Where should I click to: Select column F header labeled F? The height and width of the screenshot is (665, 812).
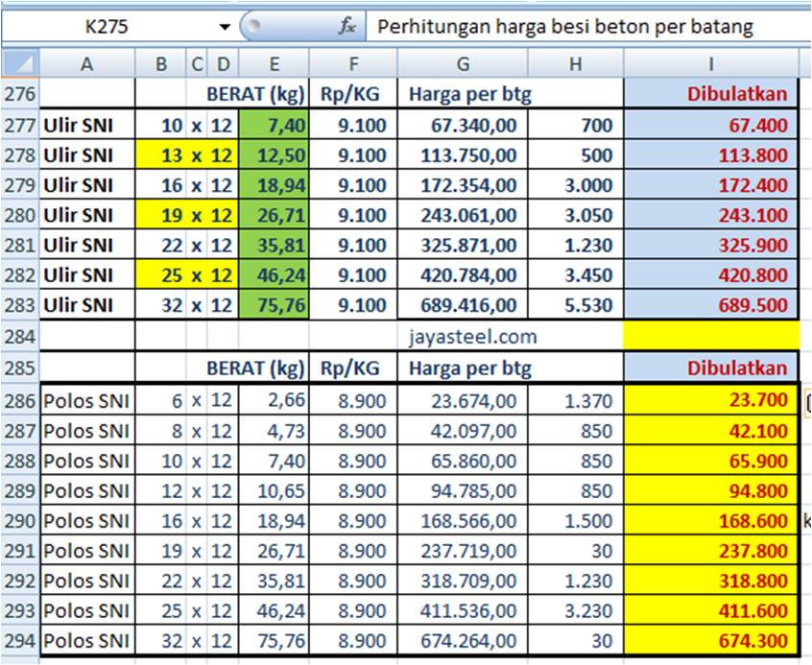(353, 63)
